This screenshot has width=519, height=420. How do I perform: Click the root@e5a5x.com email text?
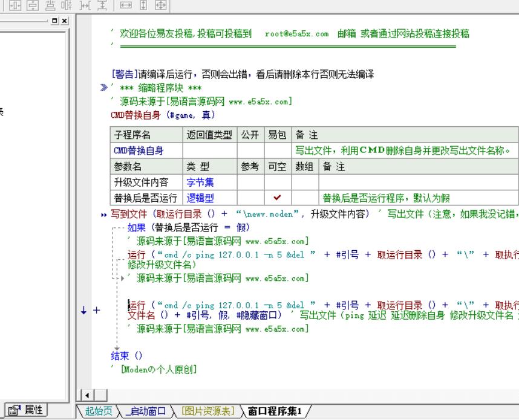point(296,34)
